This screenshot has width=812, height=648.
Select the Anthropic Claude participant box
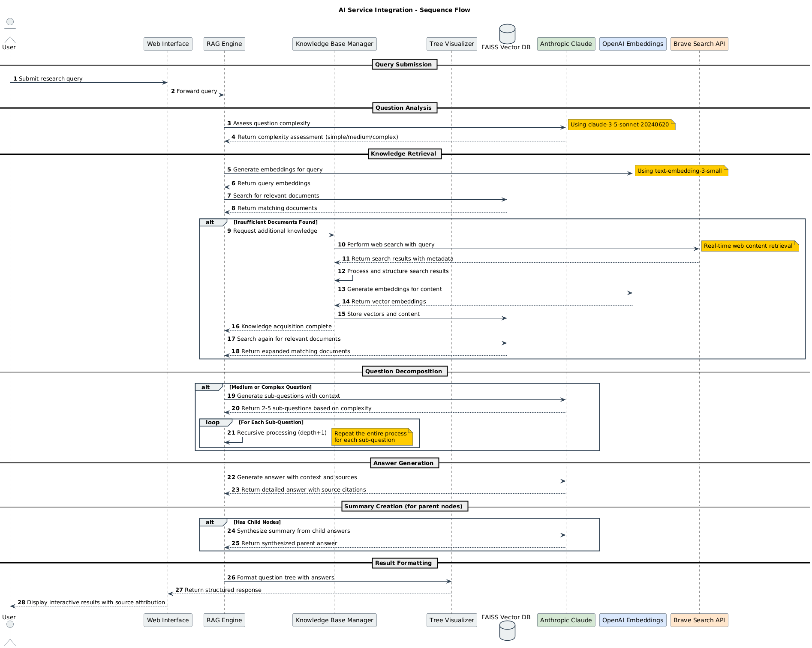[x=566, y=44]
